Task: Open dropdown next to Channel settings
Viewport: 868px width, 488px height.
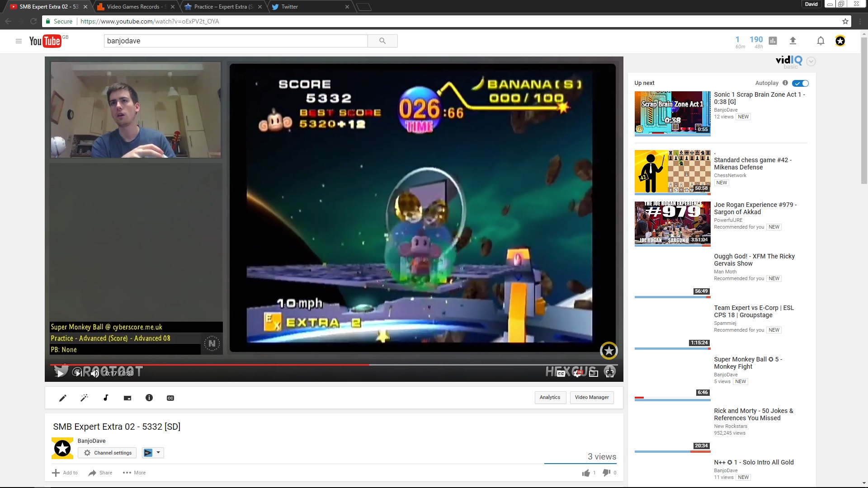Action: [158, 452]
